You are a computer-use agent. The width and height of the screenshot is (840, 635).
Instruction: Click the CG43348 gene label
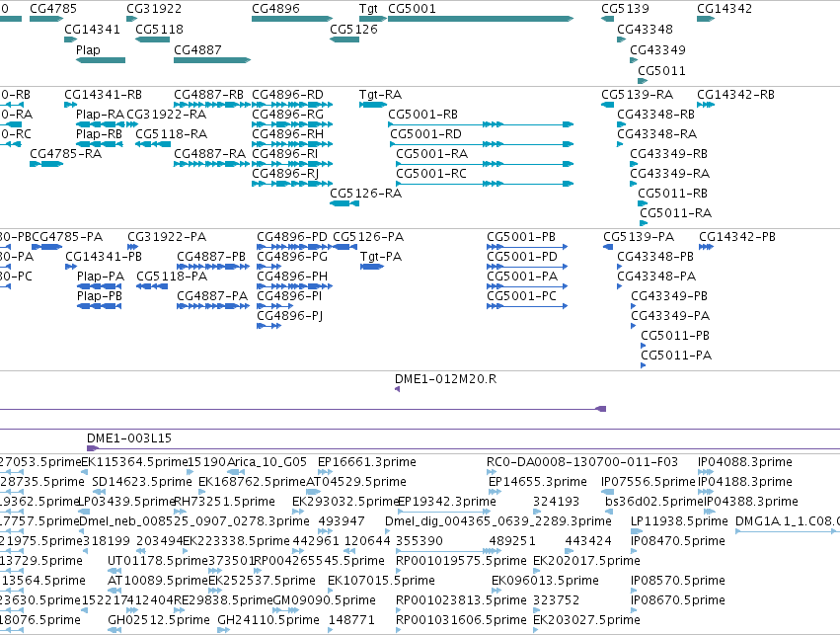[x=645, y=29]
